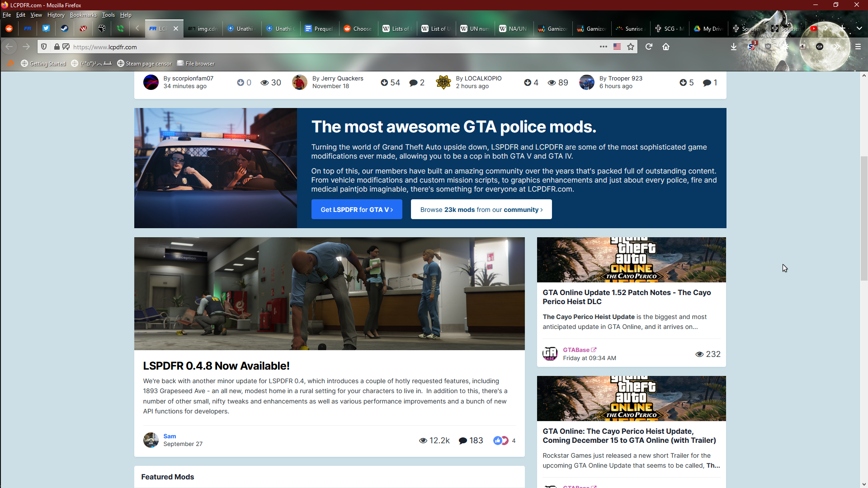Screen dimensions: 868x488
Task: Click the shield tracking protection icon
Action: tap(44, 47)
